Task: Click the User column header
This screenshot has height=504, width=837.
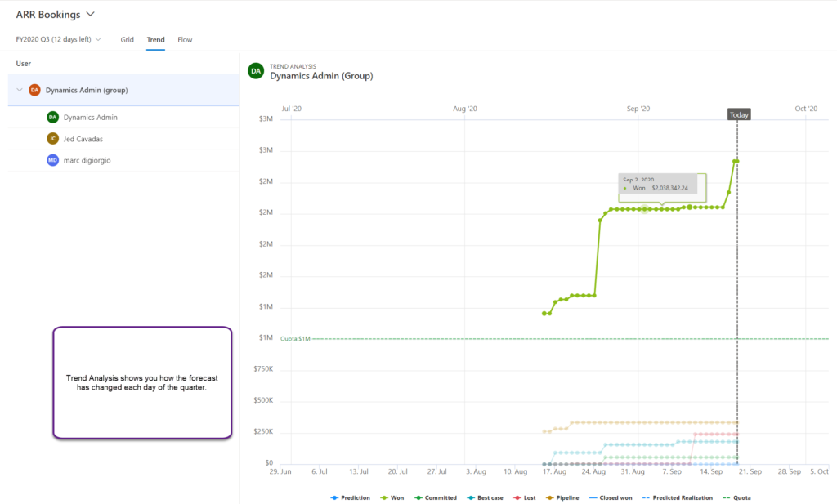Action: tap(23, 64)
